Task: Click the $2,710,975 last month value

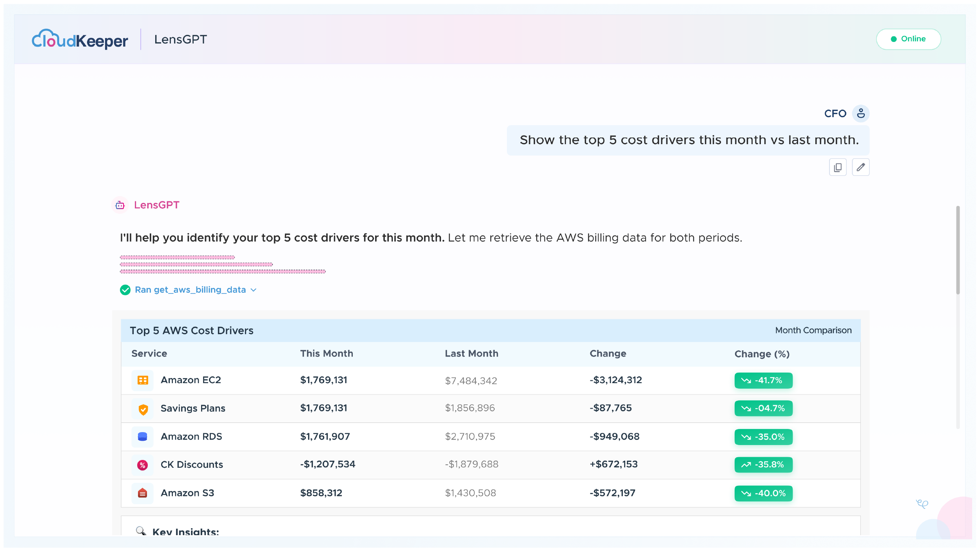Action: [x=470, y=436]
